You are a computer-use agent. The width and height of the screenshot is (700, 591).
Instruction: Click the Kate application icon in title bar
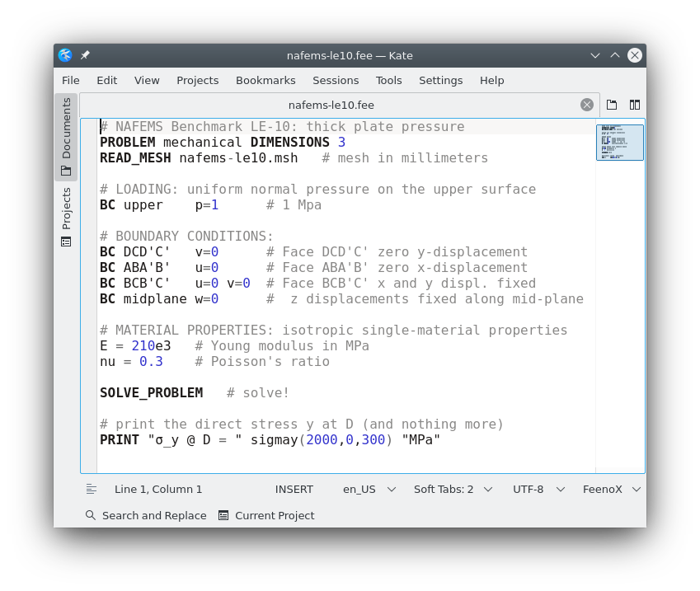[x=65, y=55]
